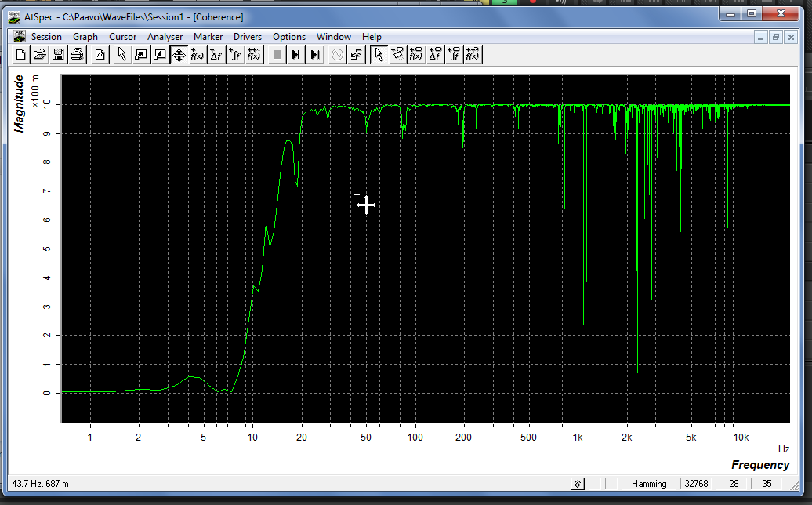Open the Analyser menu

[165, 37]
